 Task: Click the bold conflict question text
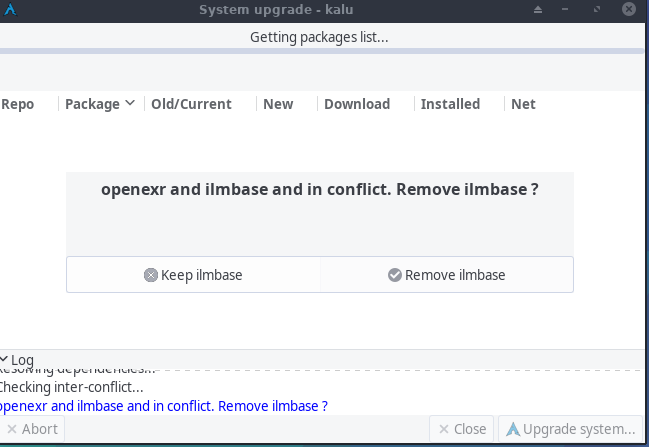pos(320,190)
